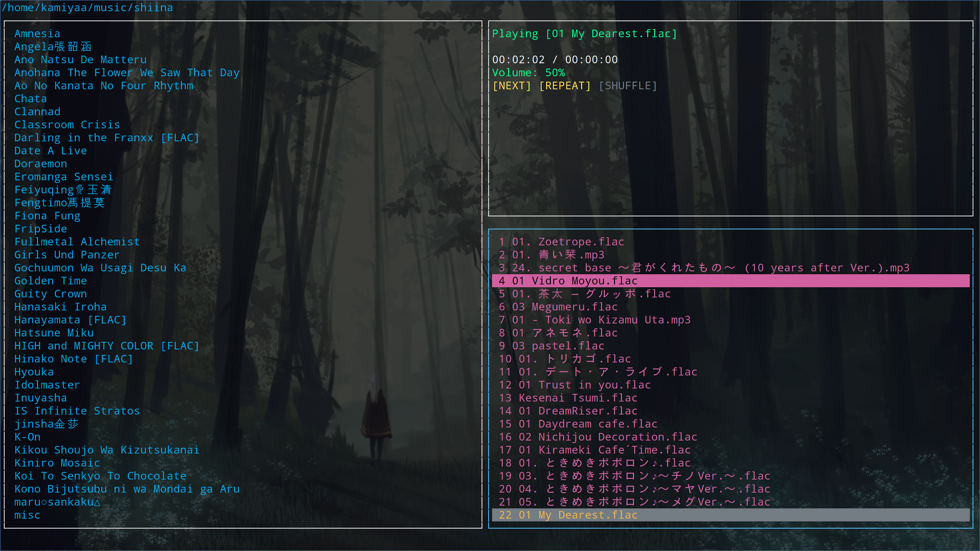The width and height of the screenshot is (980, 551).
Task: Click the playback time counter
Action: click(x=555, y=60)
